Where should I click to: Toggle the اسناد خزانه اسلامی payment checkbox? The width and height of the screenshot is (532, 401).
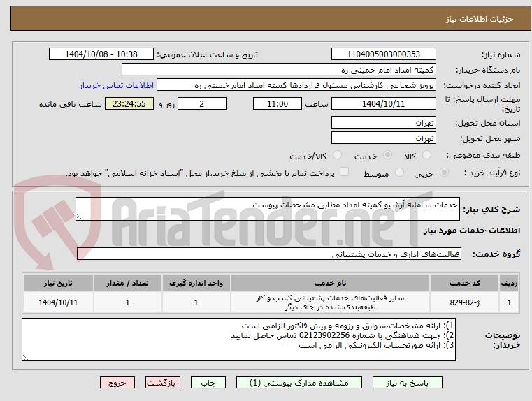(x=345, y=172)
